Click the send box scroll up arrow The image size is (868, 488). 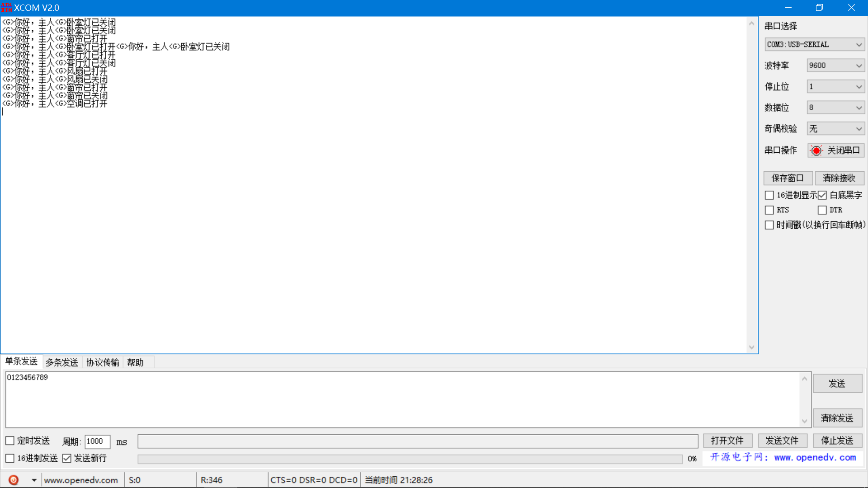[x=804, y=379]
